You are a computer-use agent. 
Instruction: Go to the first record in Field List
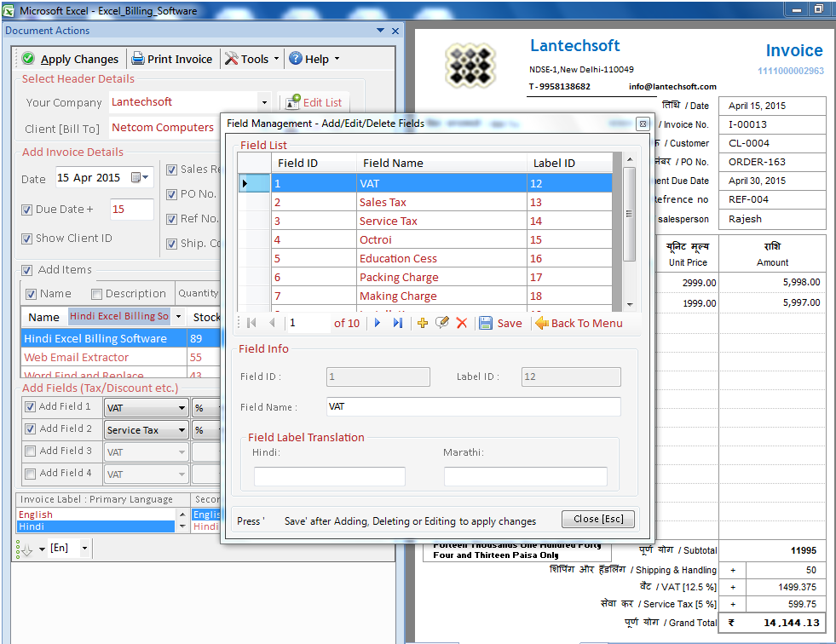click(251, 323)
